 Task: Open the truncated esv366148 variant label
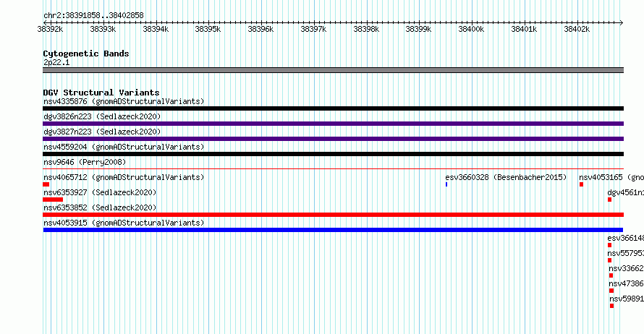625,238
